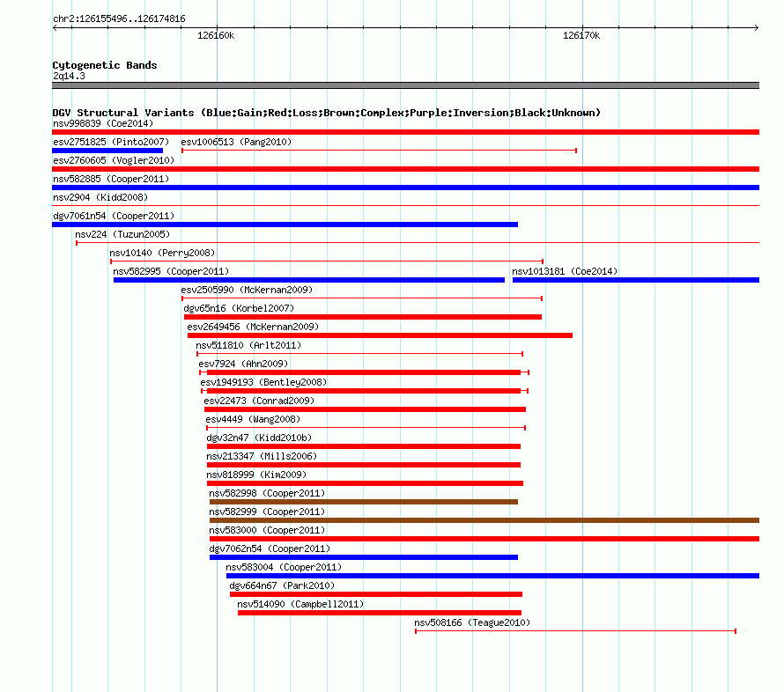
Task: Open nsv582998 (Cooper2011) variant label
Action: pos(267,493)
